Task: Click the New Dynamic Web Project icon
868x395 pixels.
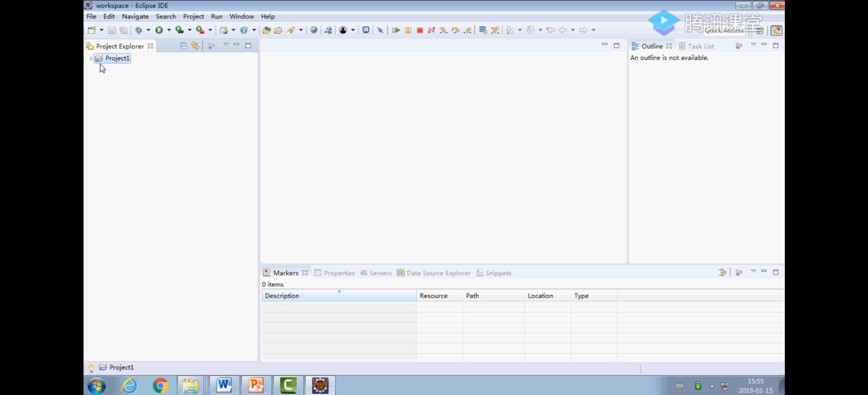Action: pyautogui.click(x=223, y=30)
